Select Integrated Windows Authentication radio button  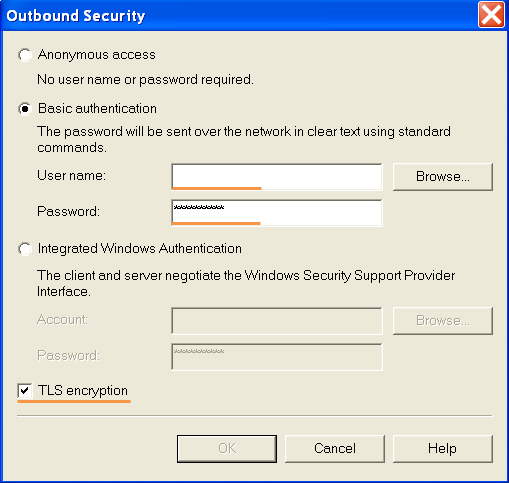(25, 249)
